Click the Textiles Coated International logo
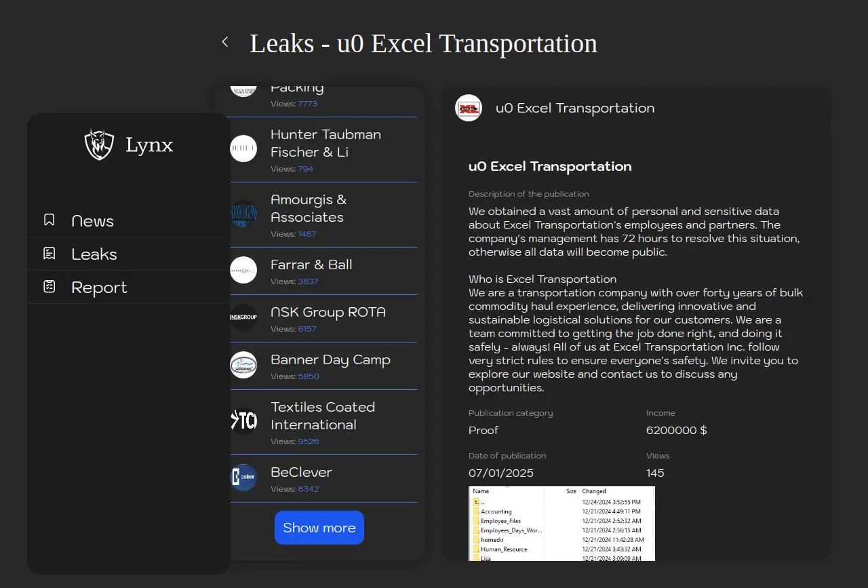868x588 pixels. 243,421
